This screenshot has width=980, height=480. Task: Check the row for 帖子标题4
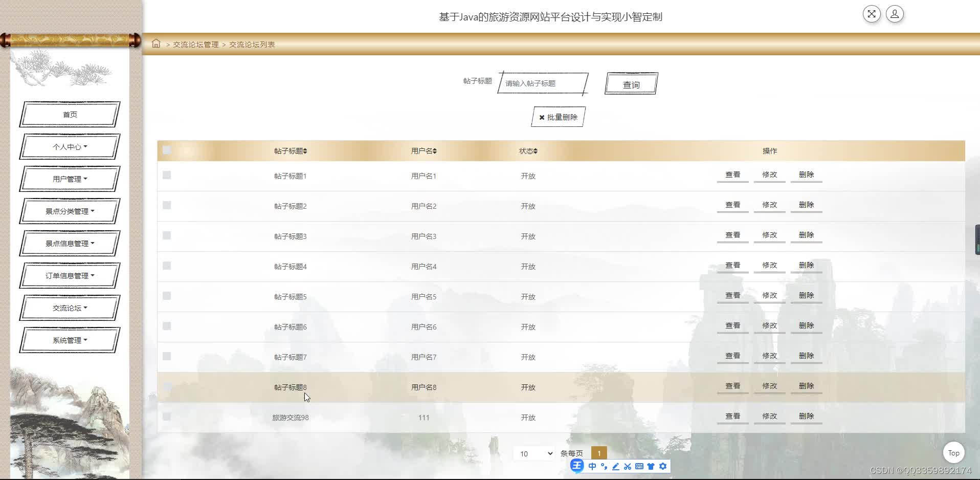167,266
